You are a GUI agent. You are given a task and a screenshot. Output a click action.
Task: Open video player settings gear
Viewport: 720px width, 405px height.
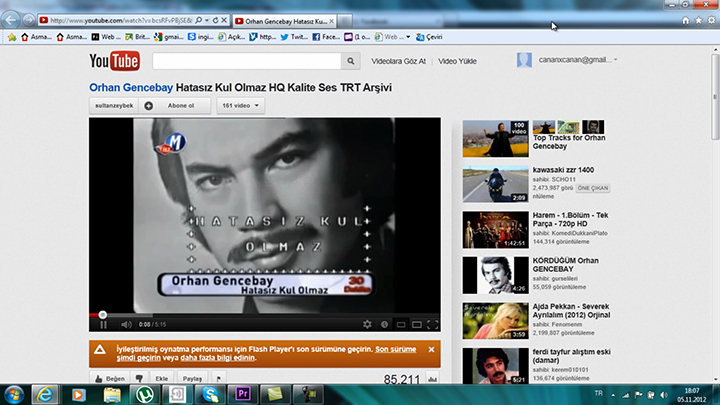(367, 325)
